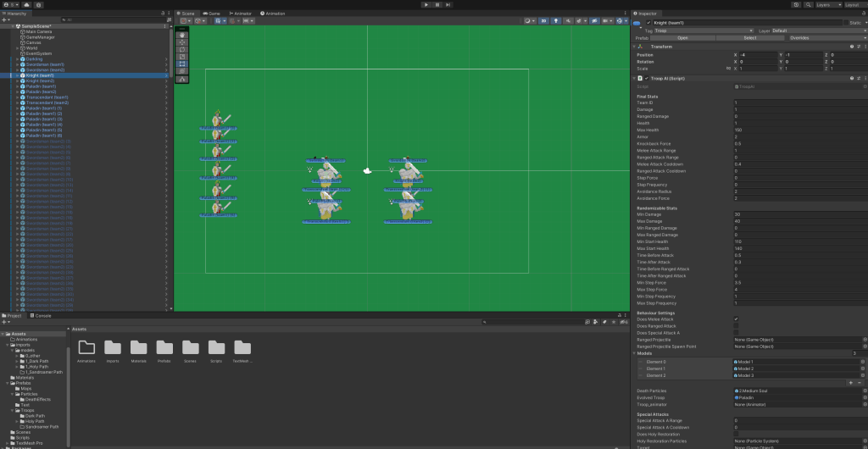This screenshot has height=449, width=868.
Task: Uncheck Does Melee Attack checkbox
Action: coord(736,319)
